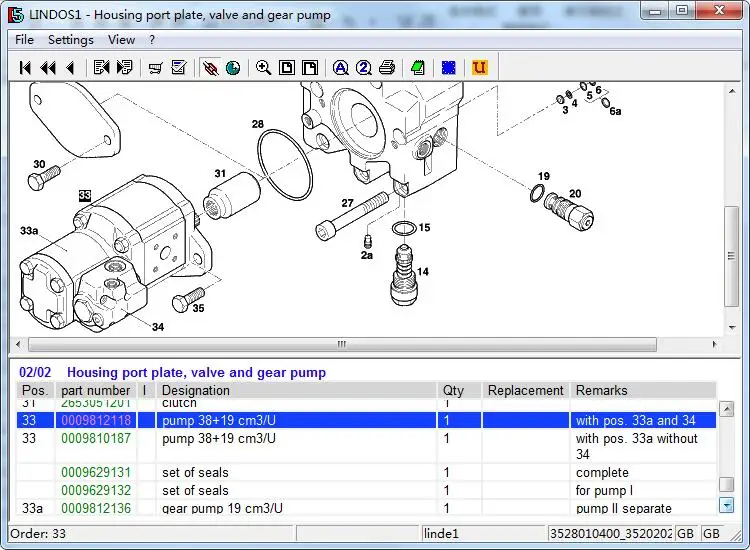Click the search 2 magnifier icon

[364, 68]
